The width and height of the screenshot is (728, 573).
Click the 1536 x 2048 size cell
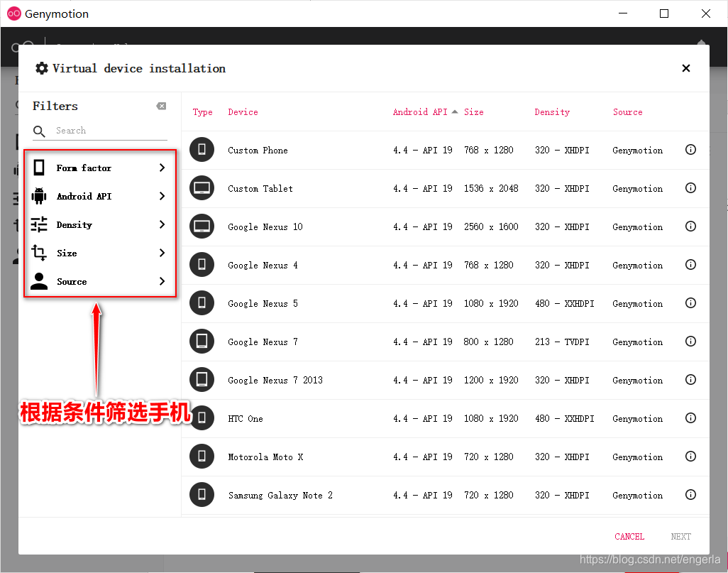tap(491, 188)
